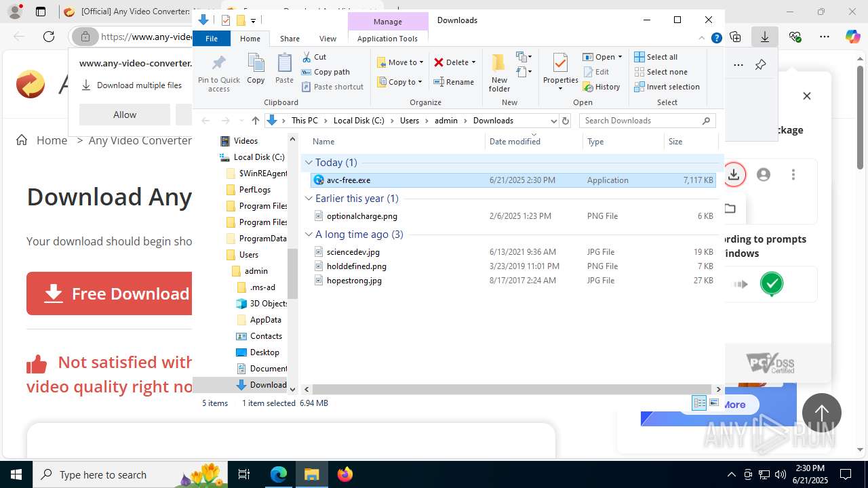Collapse the Earlier this year group
868x488 pixels.
[309, 199]
